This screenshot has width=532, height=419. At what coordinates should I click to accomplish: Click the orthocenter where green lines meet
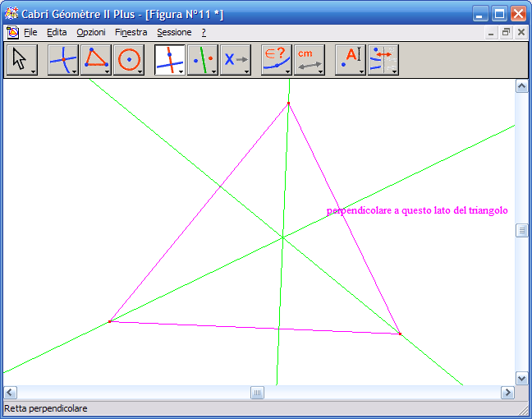coord(282,237)
